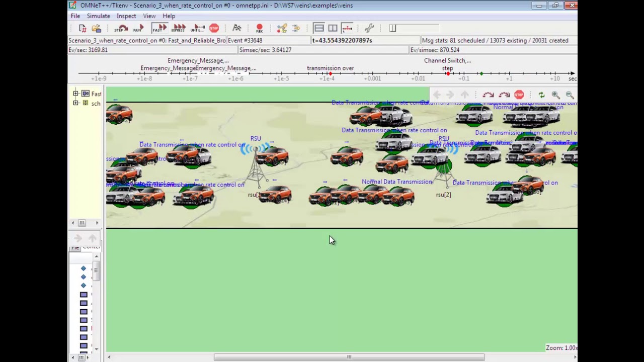
Task: Select the Fie tab in lower-left panel
Action: click(75, 248)
